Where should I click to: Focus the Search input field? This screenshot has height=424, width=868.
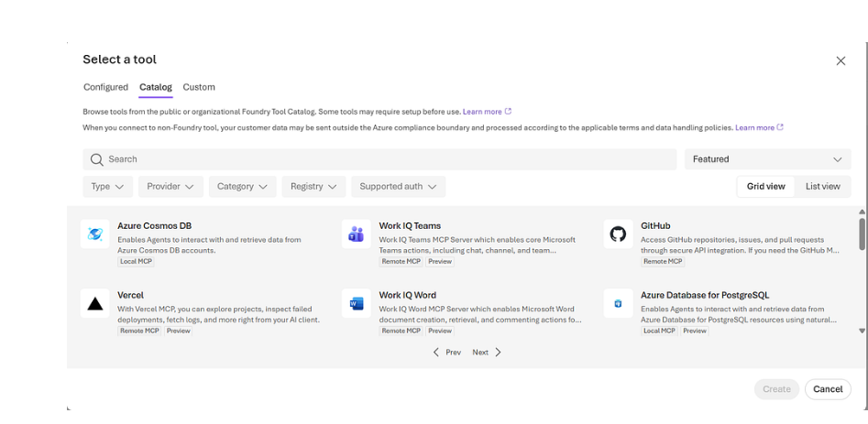tap(379, 159)
